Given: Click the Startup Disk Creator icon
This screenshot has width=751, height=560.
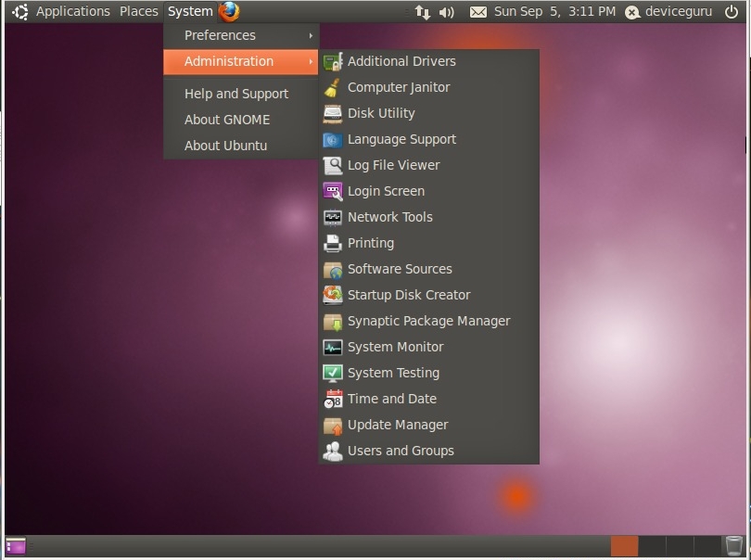Looking at the screenshot, I should (x=333, y=295).
